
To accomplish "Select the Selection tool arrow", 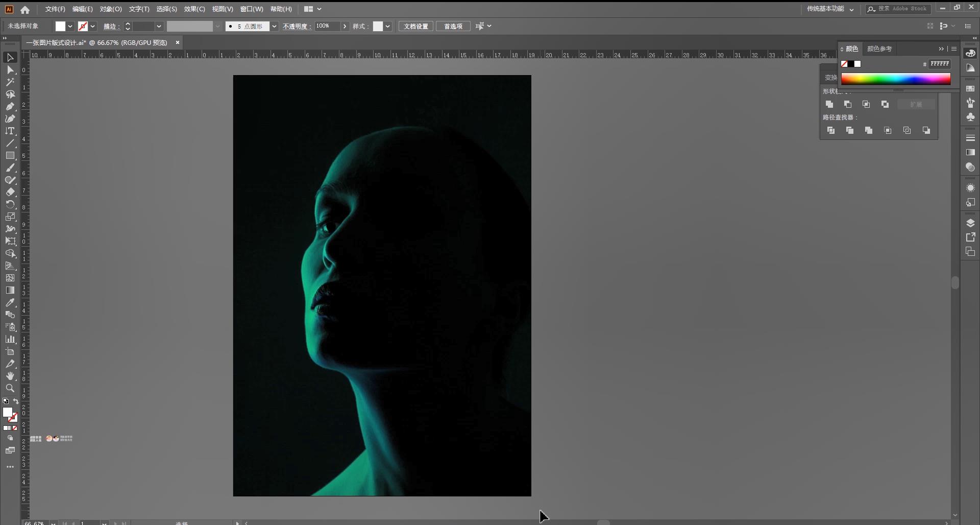I will [10, 57].
